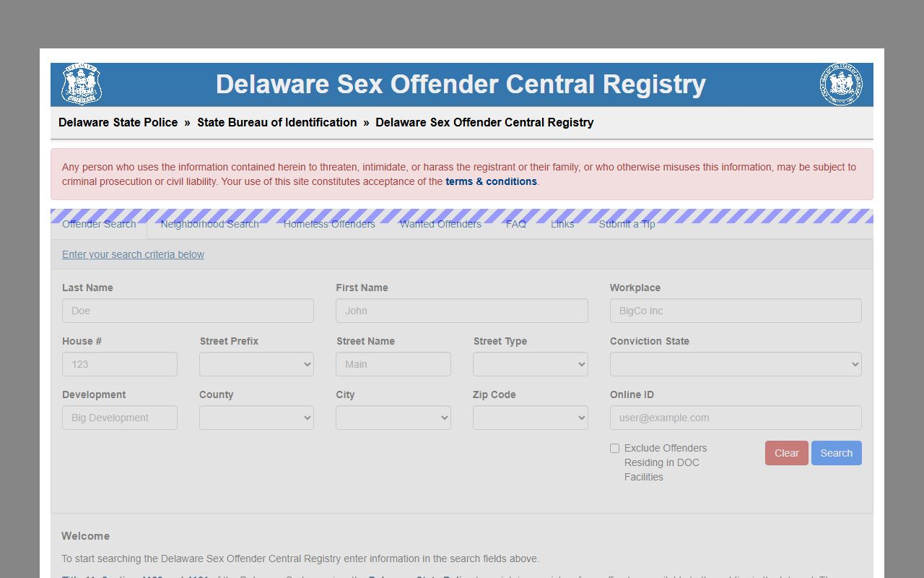Open the Homeless Offenders tab

(329, 224)
